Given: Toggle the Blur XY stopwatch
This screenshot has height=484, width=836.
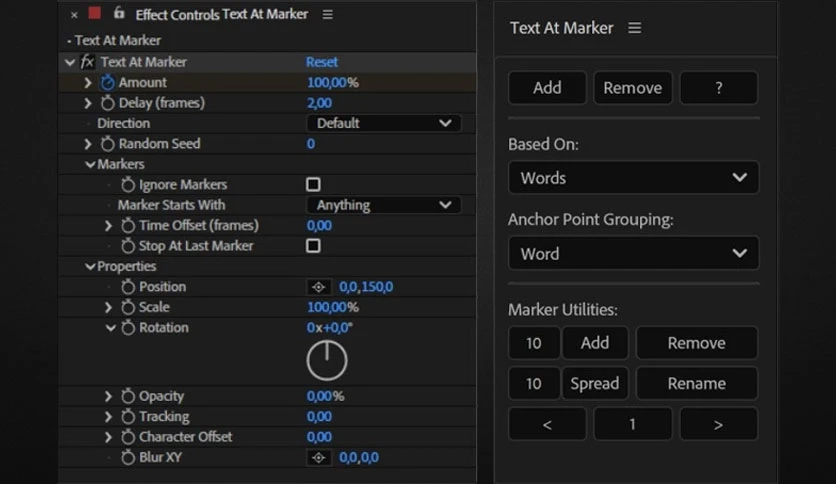Looking at the screenshot, I should [128, 457].
